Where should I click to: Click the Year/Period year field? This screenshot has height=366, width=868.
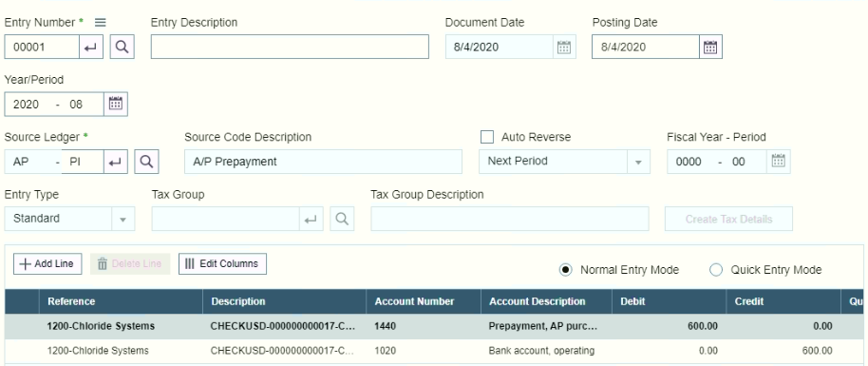27,105
